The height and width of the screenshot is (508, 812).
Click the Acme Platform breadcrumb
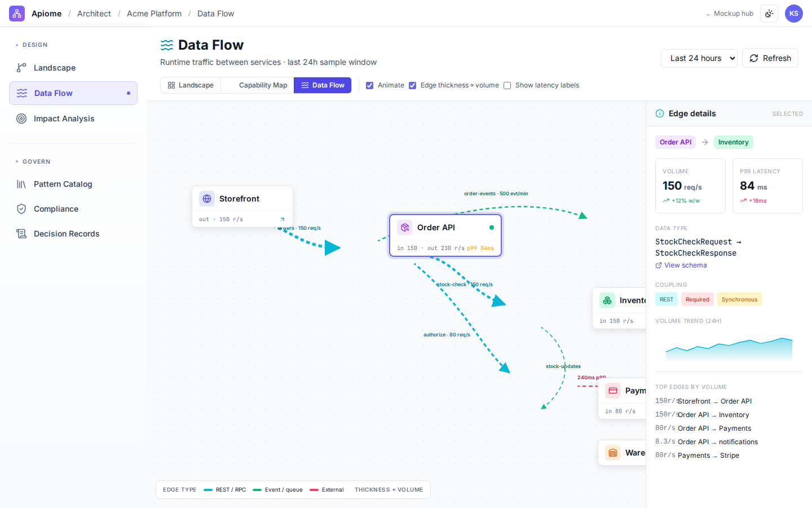tap(155, 14)
